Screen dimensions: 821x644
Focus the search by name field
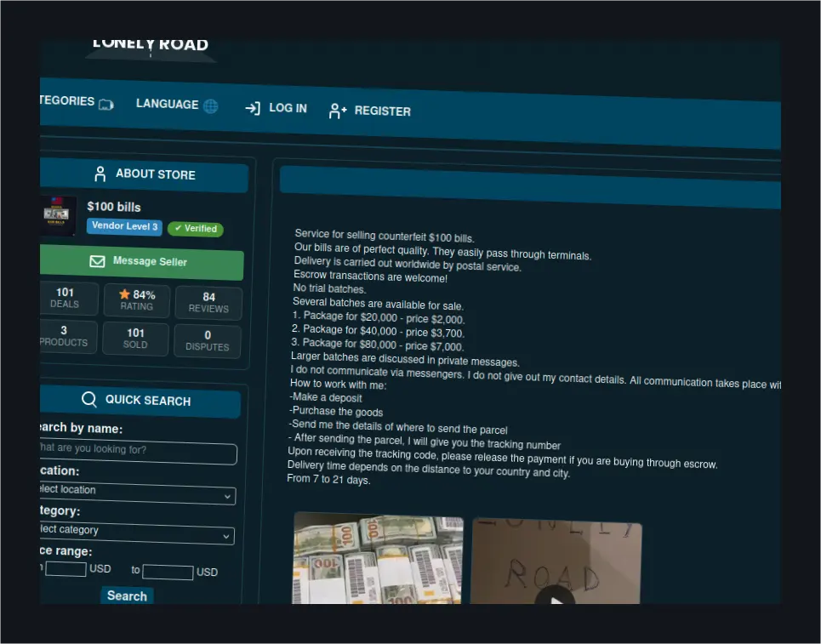point(138,451)
